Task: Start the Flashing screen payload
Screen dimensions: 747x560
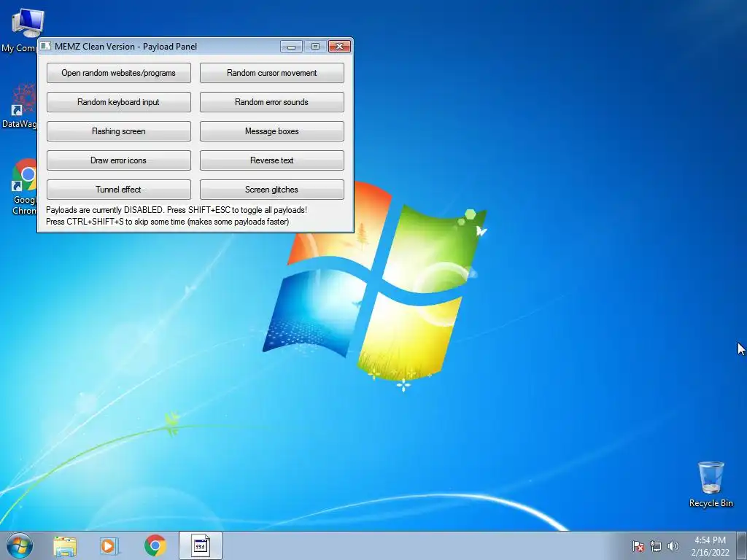Action: [119, 131]
